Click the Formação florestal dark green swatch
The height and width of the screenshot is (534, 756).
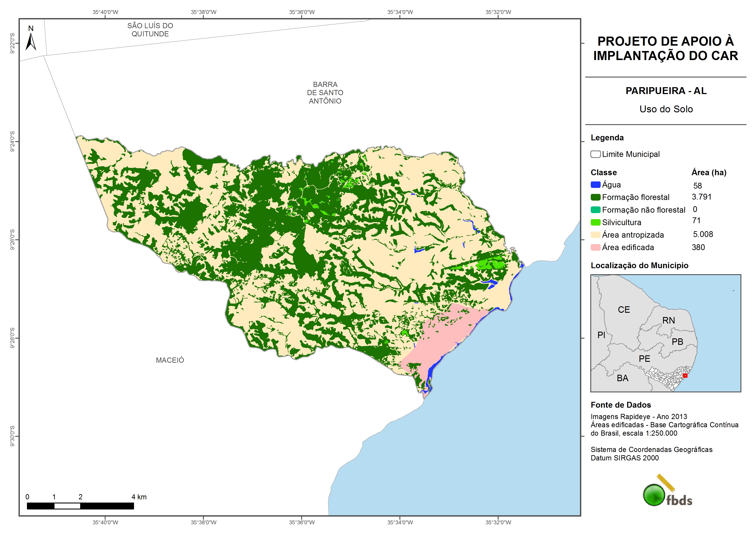pos(595,197)
